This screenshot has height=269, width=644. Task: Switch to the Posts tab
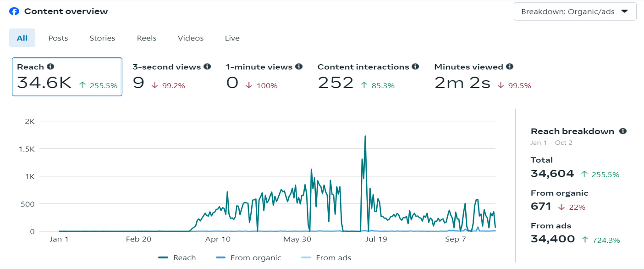58,38
